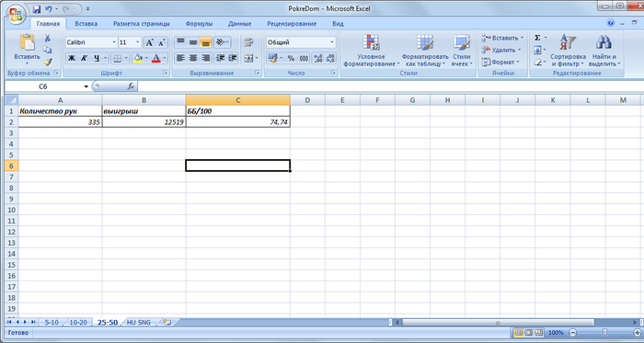Select all cells with corner button

[x=11, y=100]
